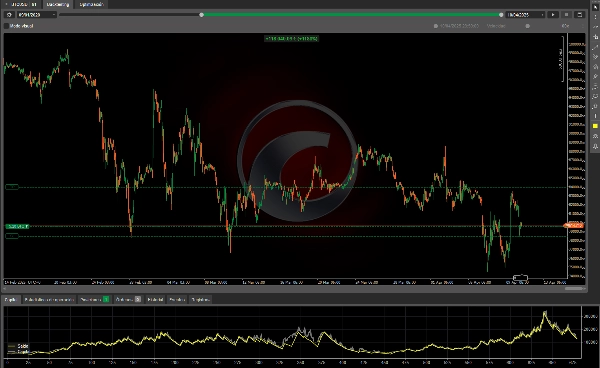Open the Posiciones tab with green badge
Screen dimensions: 600x368
click(95, 300)
